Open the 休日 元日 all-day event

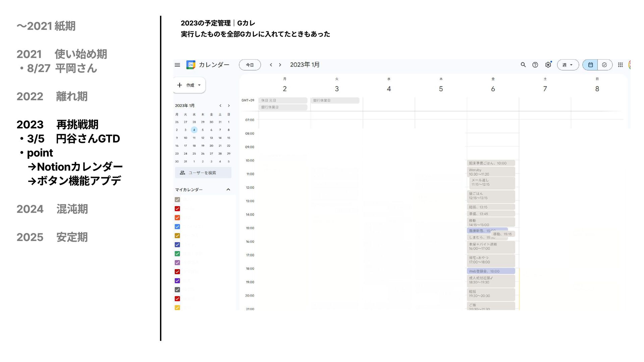283,101
